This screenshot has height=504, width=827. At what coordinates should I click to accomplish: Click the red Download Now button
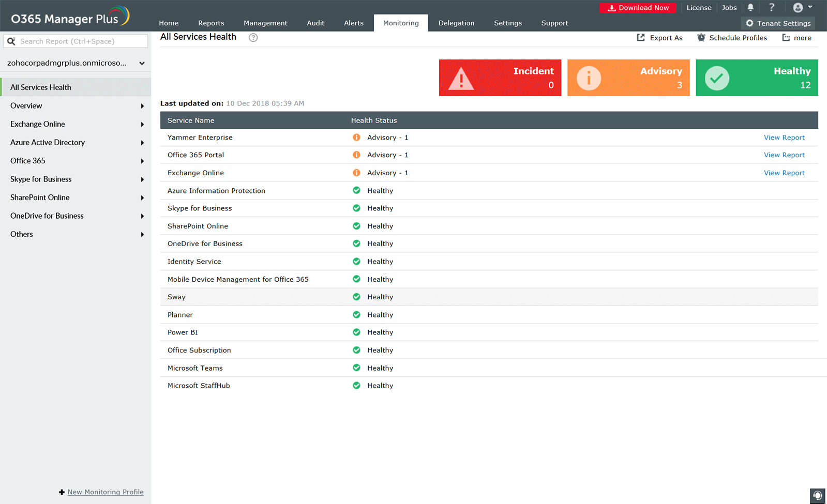tap(638, 8)
